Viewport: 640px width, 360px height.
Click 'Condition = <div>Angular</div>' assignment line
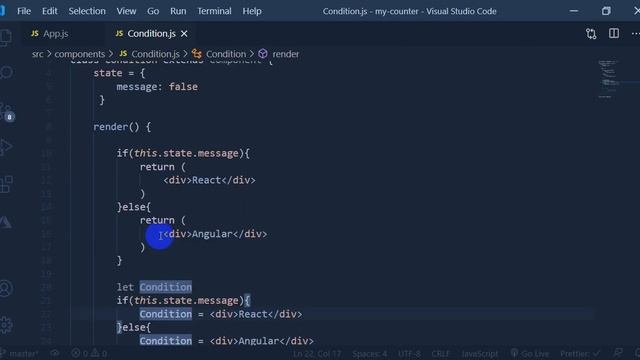pos(227,341)
